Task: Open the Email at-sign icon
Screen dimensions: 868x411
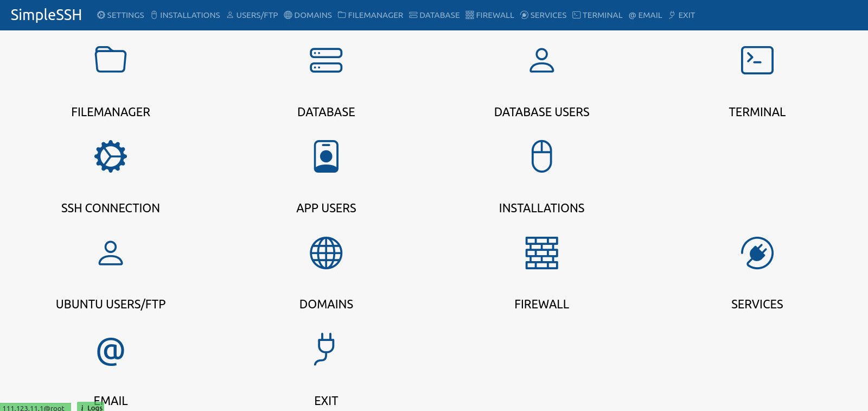Action: (x=111, y=351)
